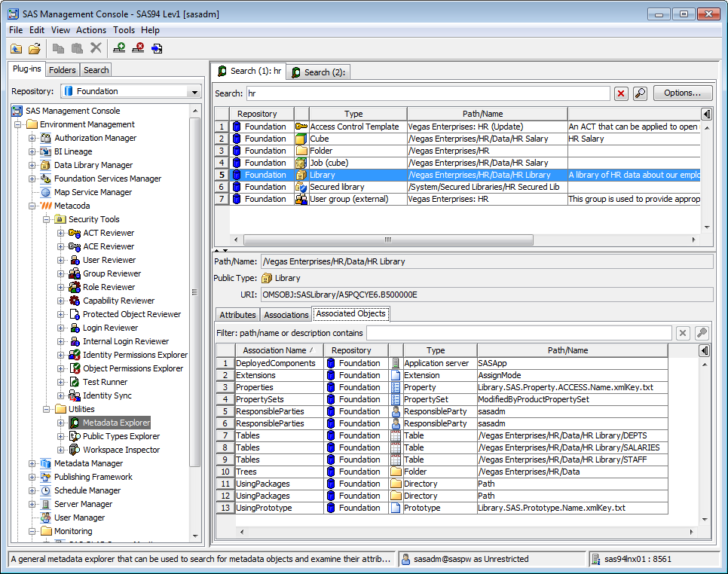Image resolution: width=728 pixels, height=574 pixels.
Task: Click the Test Runner icon
Action: 75,382
